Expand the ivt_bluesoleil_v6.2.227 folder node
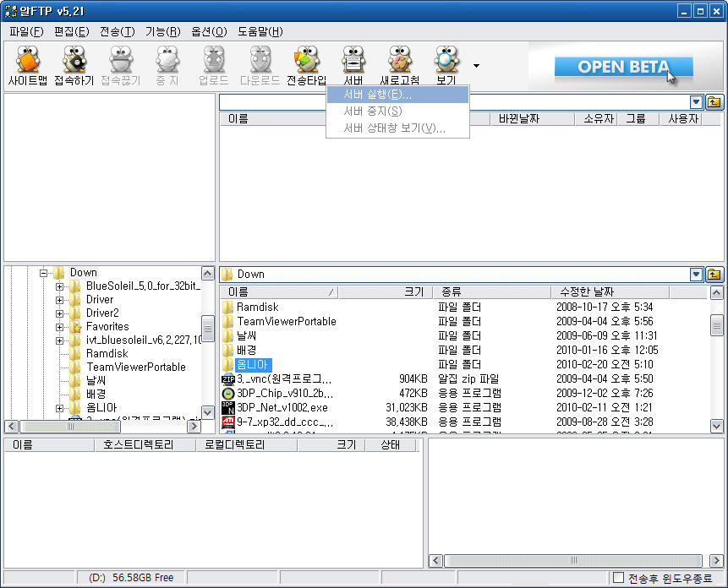 59,340
